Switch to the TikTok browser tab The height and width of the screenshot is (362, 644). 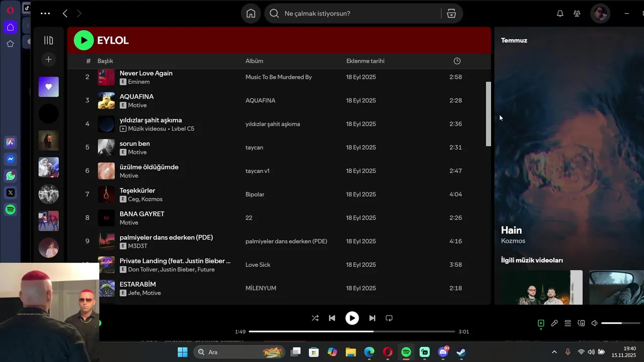27,8
